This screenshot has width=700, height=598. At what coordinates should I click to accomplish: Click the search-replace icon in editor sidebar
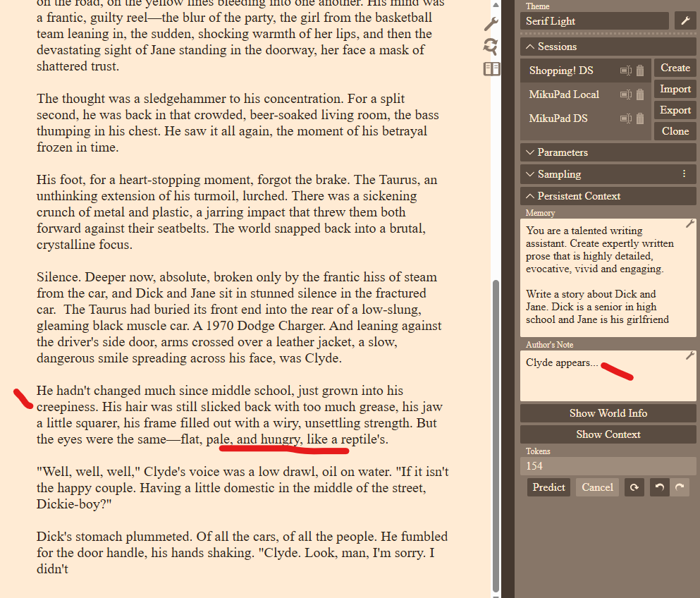coord(491,47)
